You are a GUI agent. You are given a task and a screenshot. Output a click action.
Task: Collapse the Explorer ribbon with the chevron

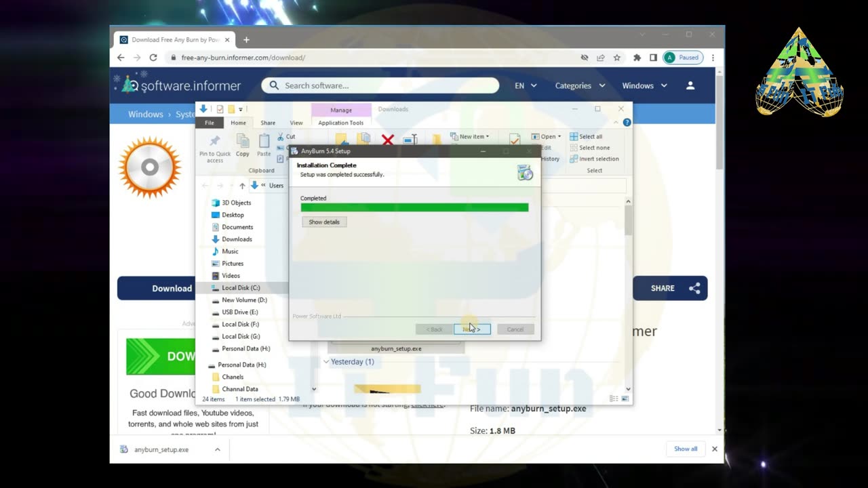tap(616, 123)
